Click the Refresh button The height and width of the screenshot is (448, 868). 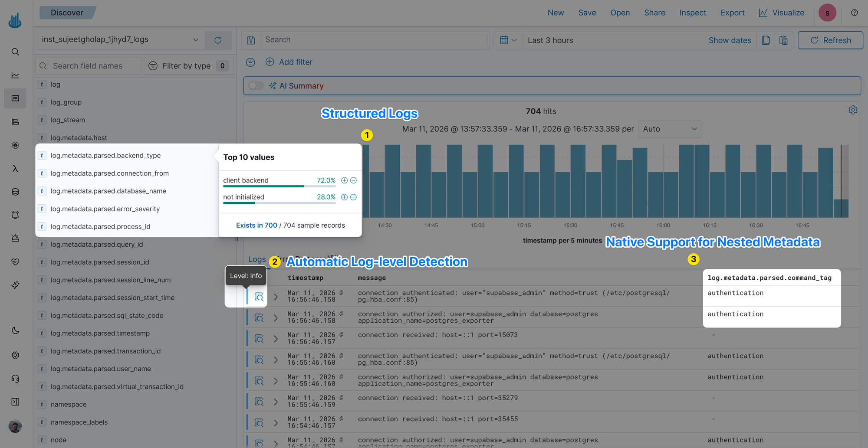[x=830, y=40]
